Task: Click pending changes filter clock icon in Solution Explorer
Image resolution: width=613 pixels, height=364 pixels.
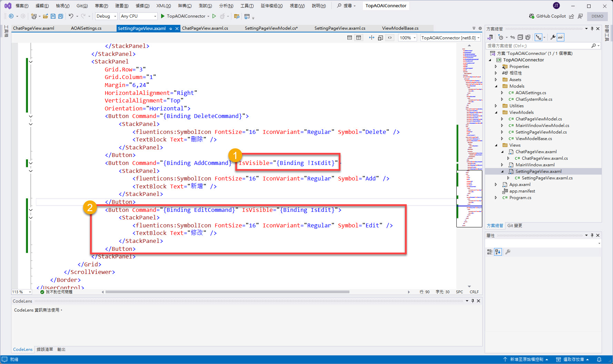Action: 501,37
